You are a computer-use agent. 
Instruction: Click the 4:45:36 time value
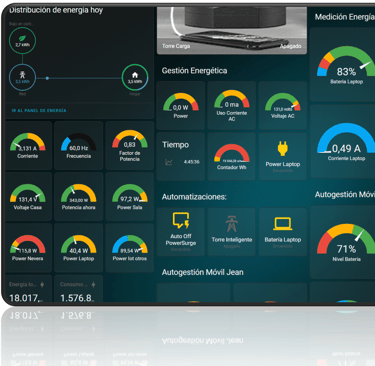[192, 162]
